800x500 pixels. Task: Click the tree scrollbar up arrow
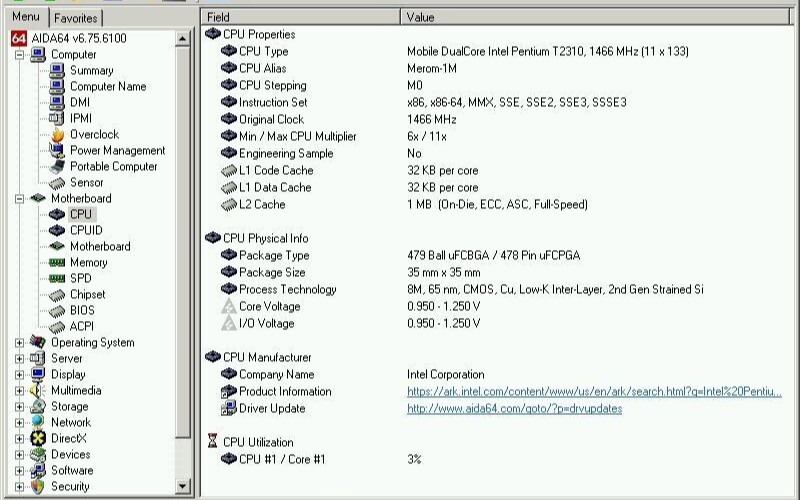[x=182, y=38]
